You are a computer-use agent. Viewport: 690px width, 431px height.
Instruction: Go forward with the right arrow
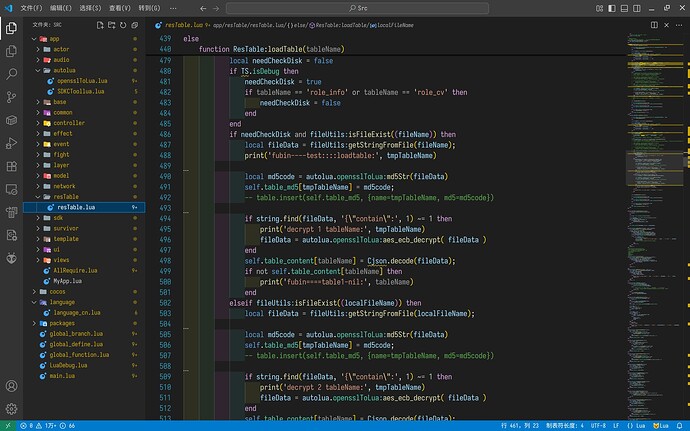click(x=216, y=8)
